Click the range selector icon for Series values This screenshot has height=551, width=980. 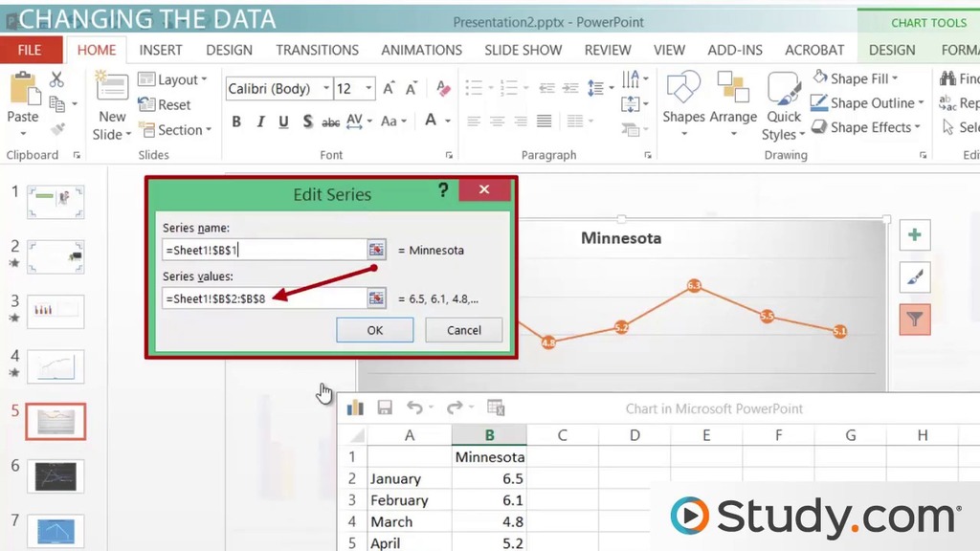tap(377, 298)
